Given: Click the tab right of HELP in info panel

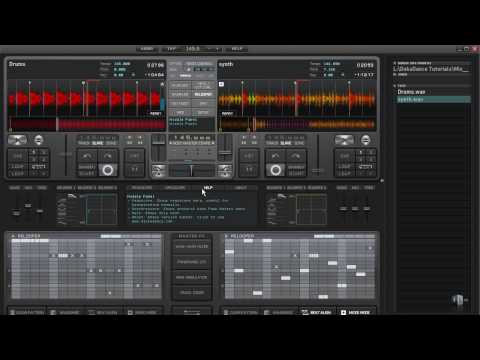Looking at the screenshot, I should click(x=241, y=188).
